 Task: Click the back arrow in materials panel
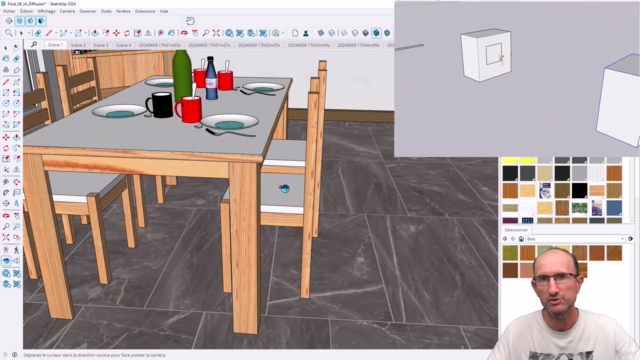[x=505, y=239]
